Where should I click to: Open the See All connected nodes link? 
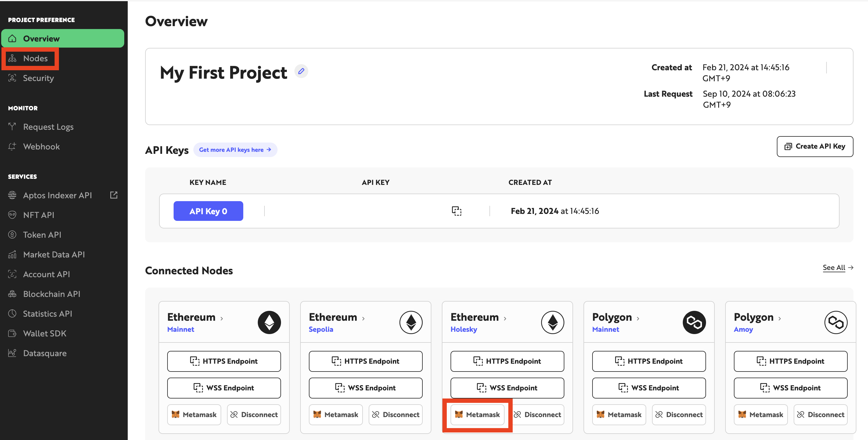coord(838,268)
